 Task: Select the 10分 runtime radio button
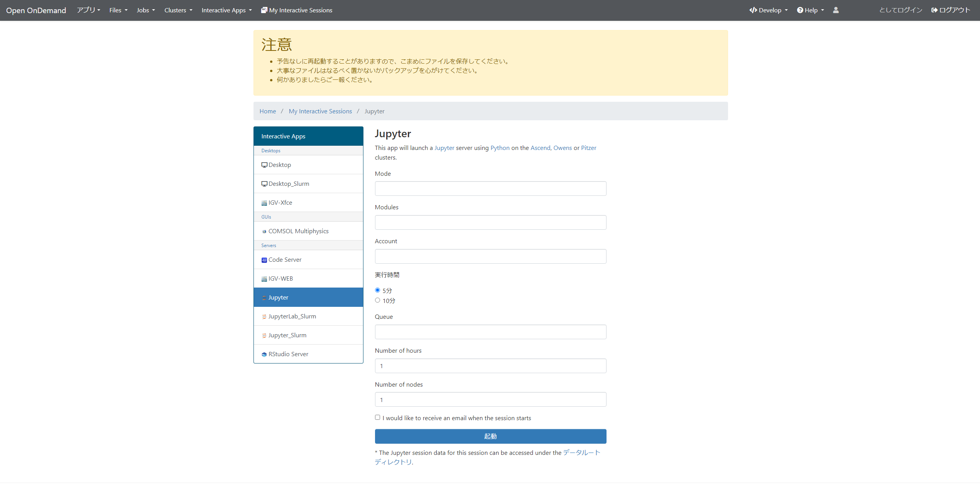pos(377,300)
